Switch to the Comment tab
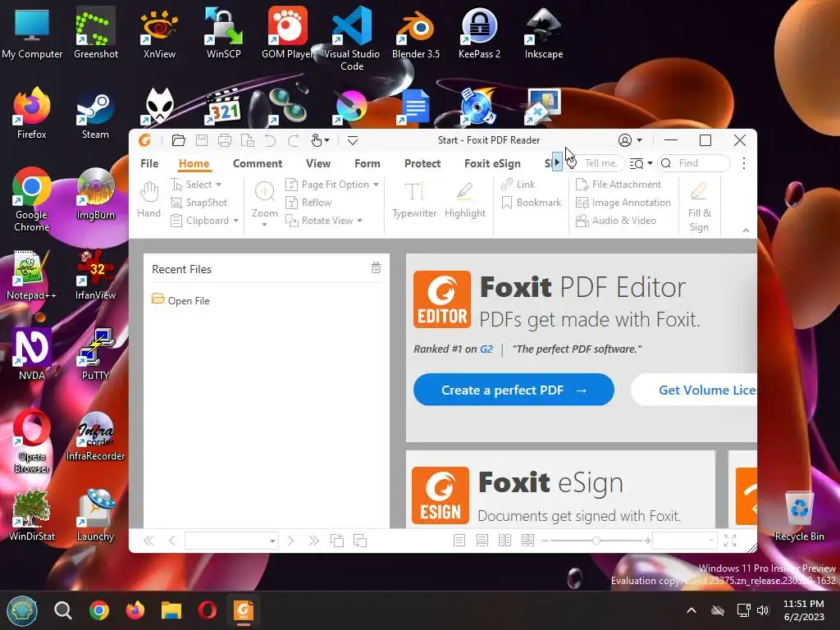The width and height of the screenshot is (840, 630). coord(257,163)
